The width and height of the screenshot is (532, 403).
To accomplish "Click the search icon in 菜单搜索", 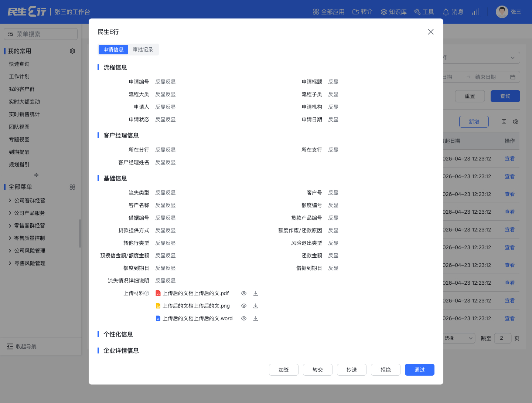I will coord(10,34).
